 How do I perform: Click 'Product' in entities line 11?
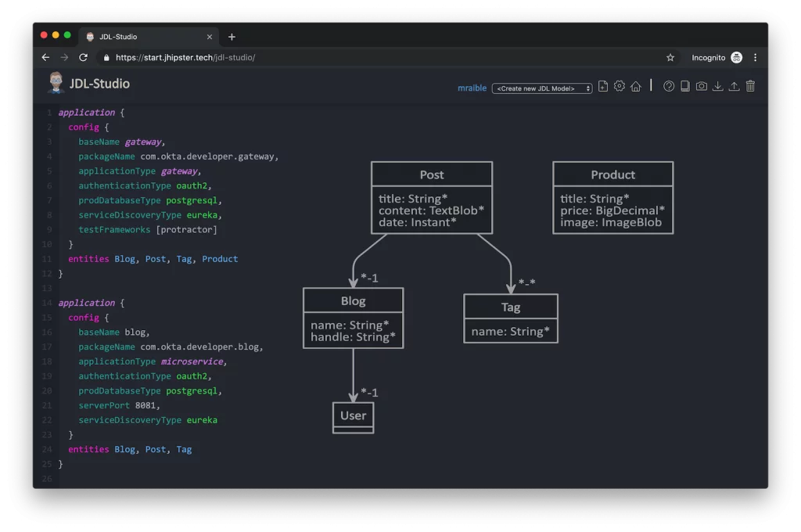click(x=220, y=259)
